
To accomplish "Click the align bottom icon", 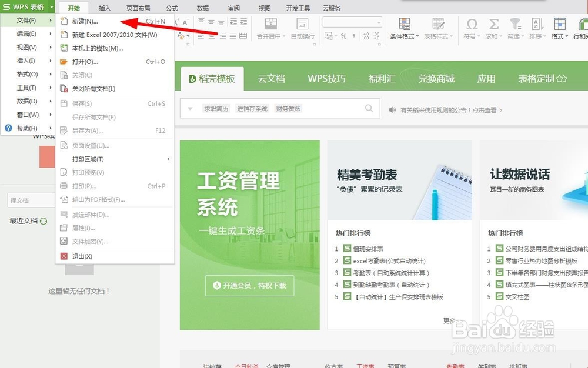I will (221, 22).
